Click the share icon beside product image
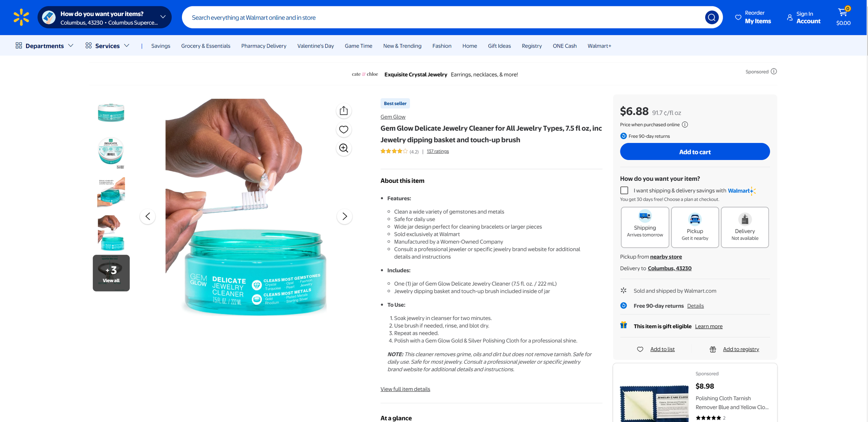Screen dimensions: 868x422 click(x=344, y=111)
